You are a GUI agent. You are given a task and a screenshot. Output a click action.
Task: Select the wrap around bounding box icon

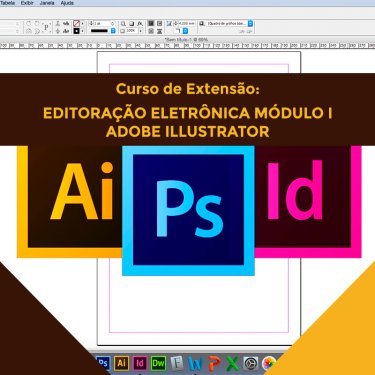click(159, 23)
